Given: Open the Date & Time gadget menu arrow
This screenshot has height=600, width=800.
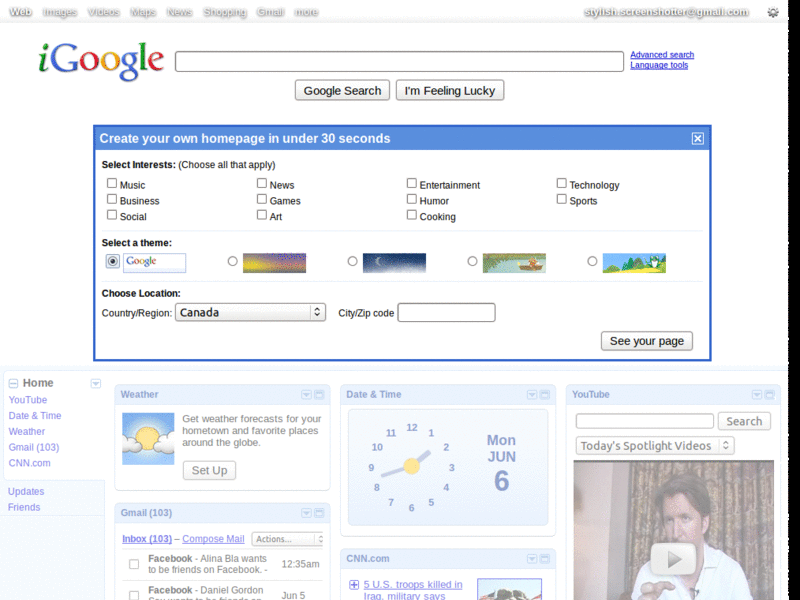Looking at the screenshot, I should coord(532,394).
